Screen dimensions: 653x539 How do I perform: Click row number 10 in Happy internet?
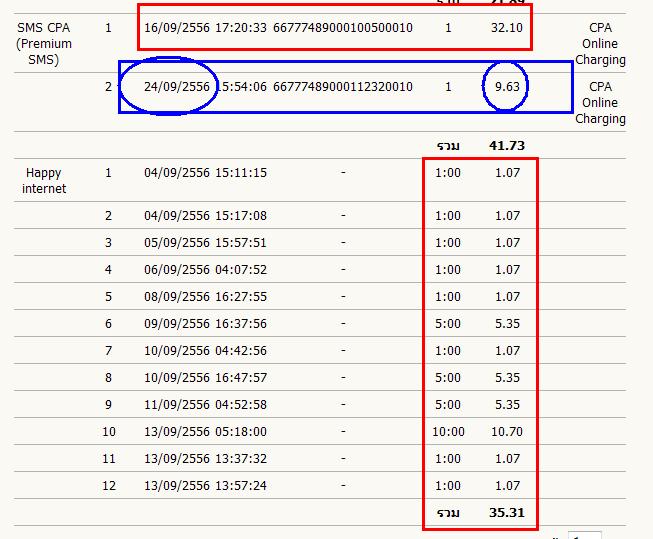pos(109,432)
